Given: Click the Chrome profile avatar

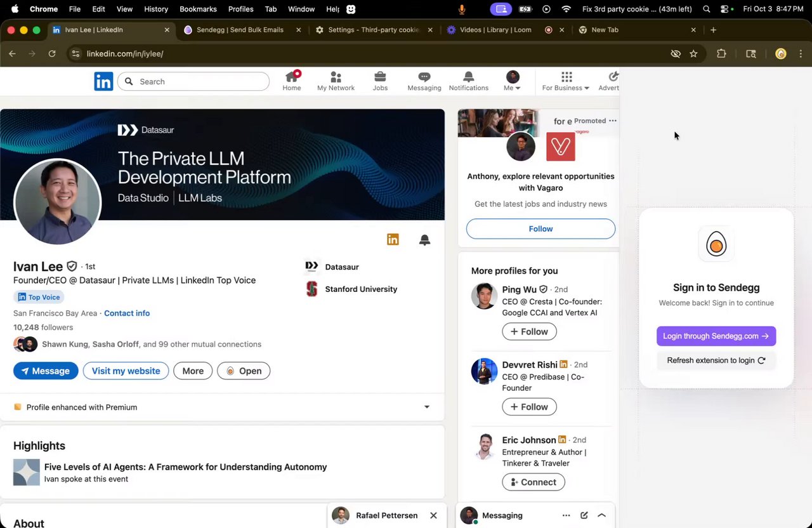Looking at the screenshot, I should [x=781, y=54].
